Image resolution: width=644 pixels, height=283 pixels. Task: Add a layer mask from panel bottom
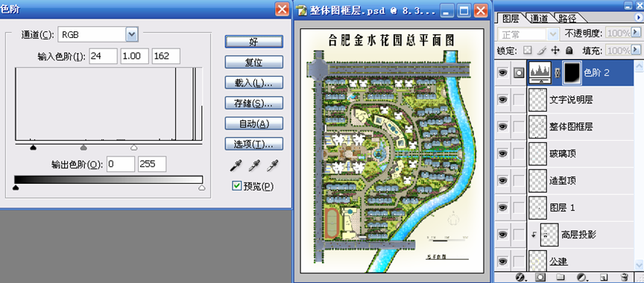click(x=540, y=278)
